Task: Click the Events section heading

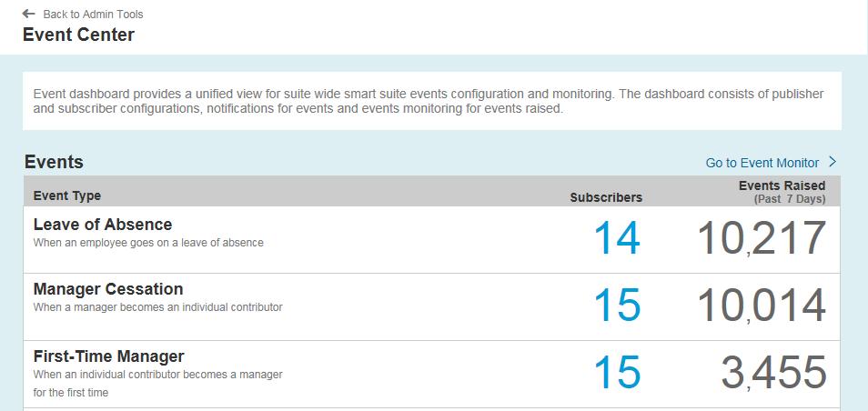Action: (x=54, y=162)
